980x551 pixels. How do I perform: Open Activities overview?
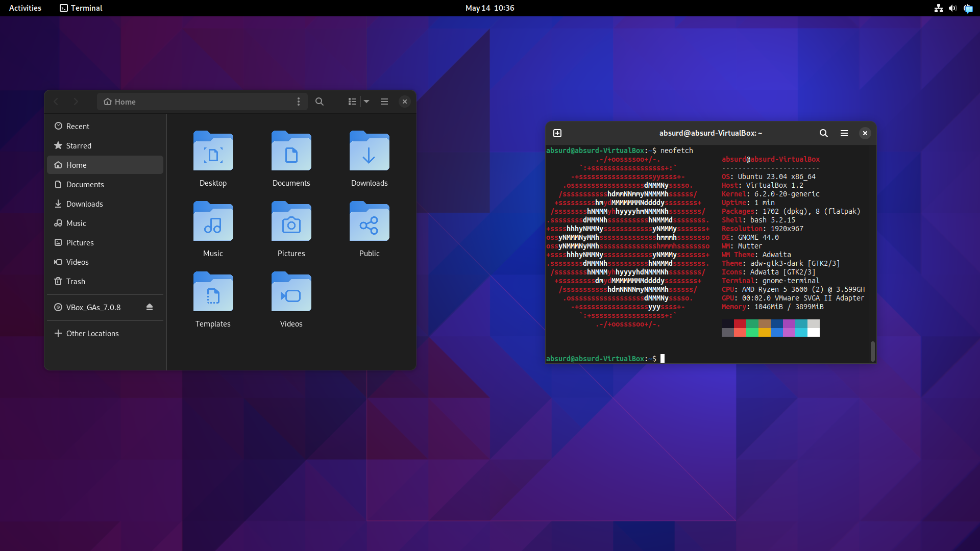point(25,8)
